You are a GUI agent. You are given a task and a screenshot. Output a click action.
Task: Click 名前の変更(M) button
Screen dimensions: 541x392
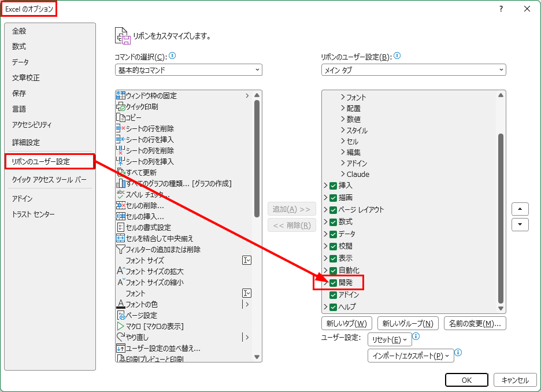pyautogui.click(x=475, y=323)
